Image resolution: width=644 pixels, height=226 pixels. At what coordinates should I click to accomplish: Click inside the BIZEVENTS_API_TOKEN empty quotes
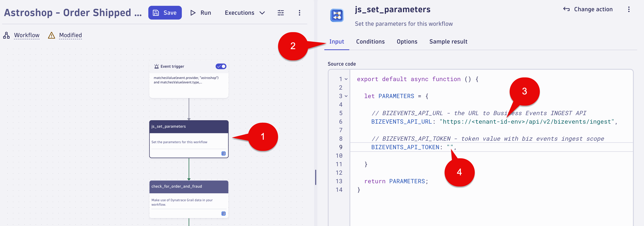(x=450, y=147)
